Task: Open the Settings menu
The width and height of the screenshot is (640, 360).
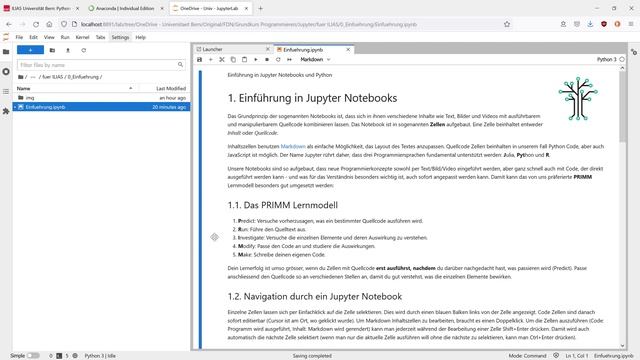Action: 120,37
